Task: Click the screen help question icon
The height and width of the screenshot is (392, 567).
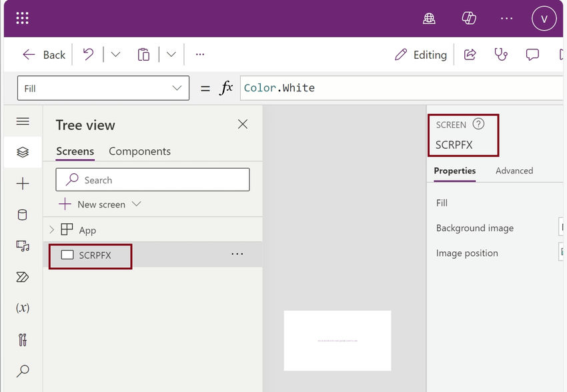Action: 478,124
